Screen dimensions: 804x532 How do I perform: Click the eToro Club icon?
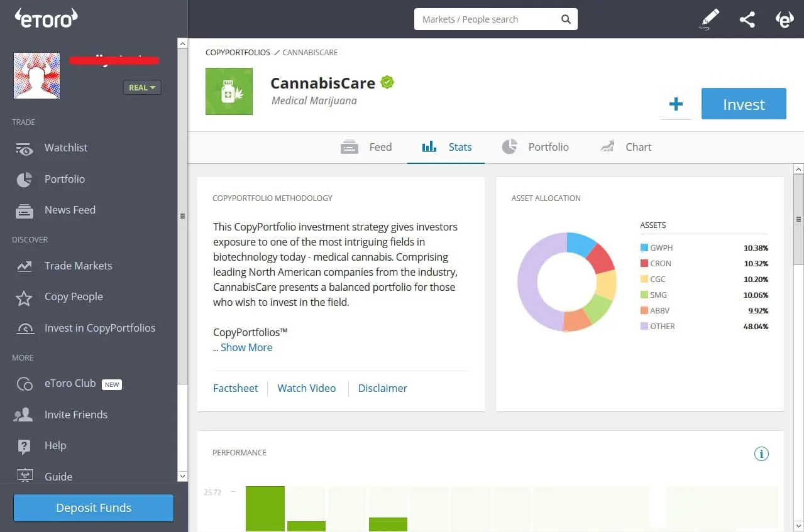(x=25, y=384)
